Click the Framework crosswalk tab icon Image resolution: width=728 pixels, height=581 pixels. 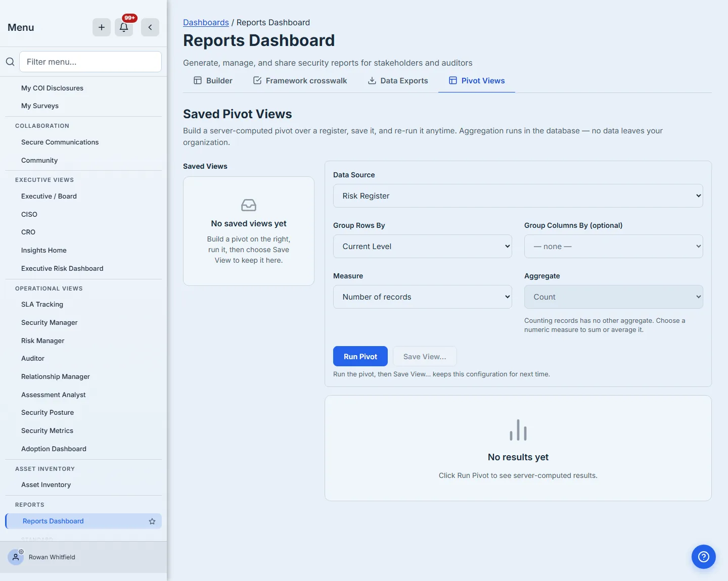pyautogui.click(x=257, y=81)
